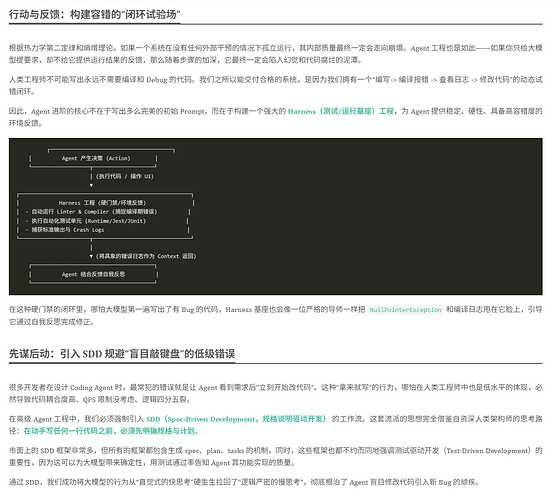Click paragraph starting "很多开发者在设计 Coding Agent 时"

point(276,393)
